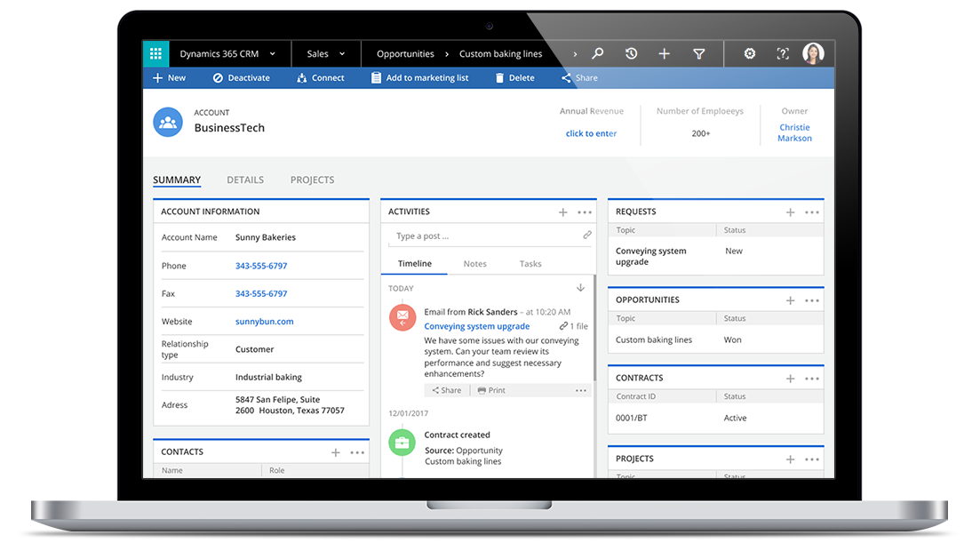
Task: Click the search magnifier icon
Action: click(x=598, y=53)
